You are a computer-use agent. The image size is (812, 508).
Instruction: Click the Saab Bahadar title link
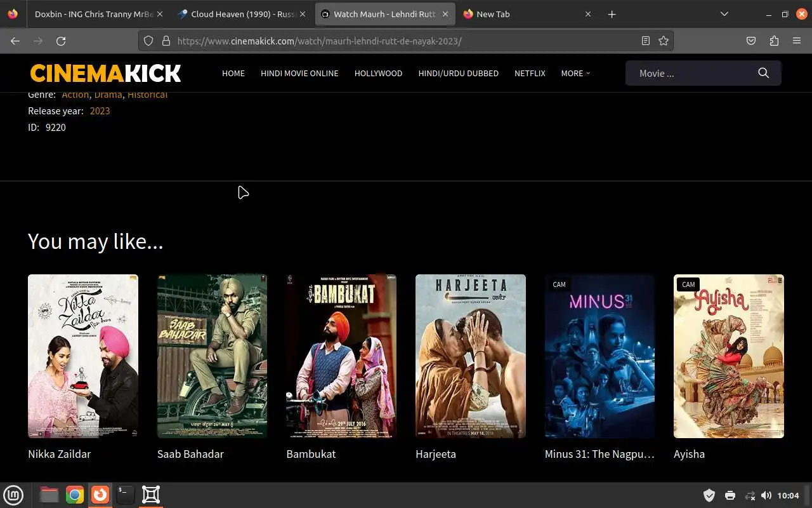point(190,454)
